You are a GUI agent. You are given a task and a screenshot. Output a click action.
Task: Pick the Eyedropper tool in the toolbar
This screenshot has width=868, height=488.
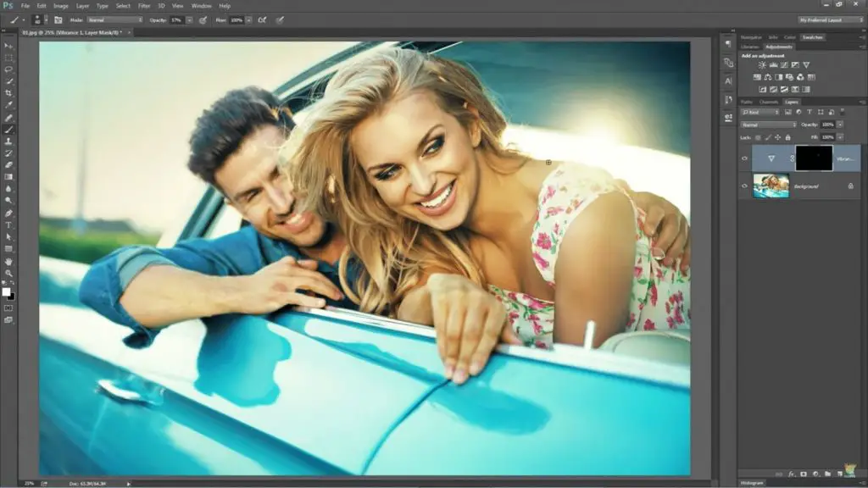9,105
